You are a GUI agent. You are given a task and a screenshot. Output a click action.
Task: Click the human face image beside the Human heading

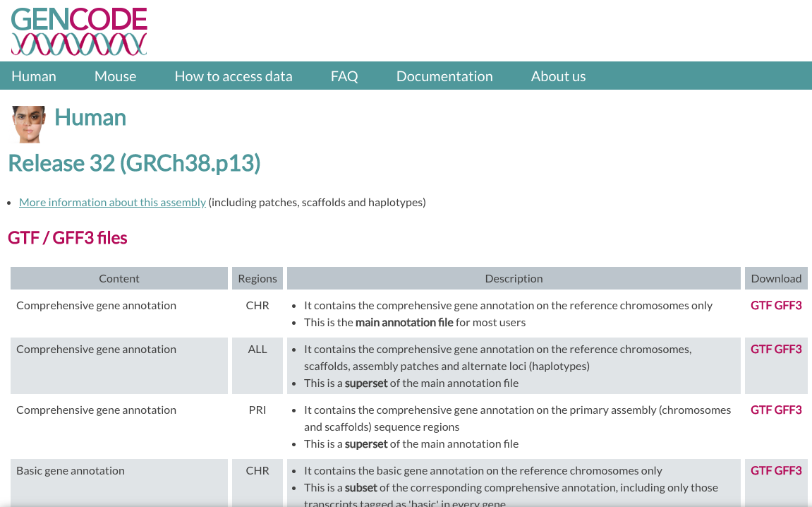[x=29, y=124]
